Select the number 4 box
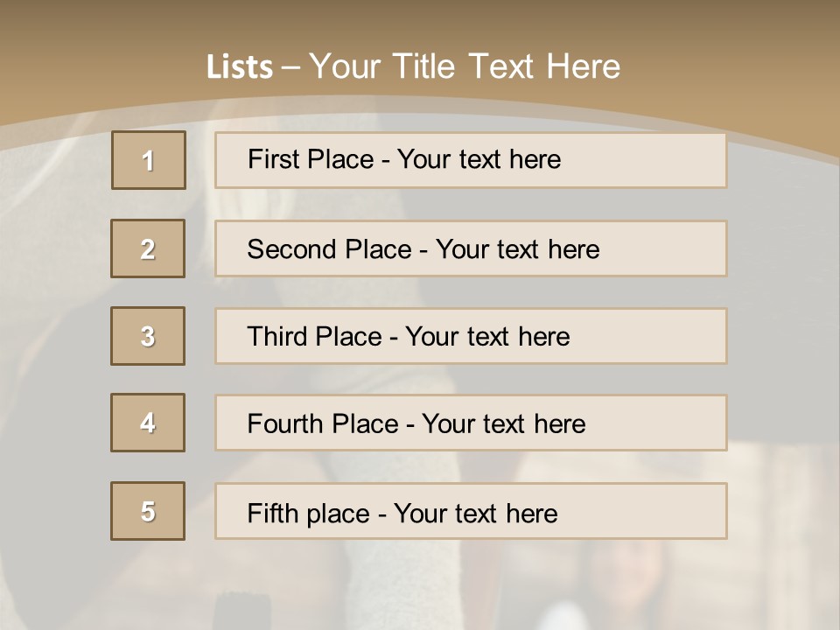The width and height of the screenshot is (840, 630). click(x=148, y=423)
